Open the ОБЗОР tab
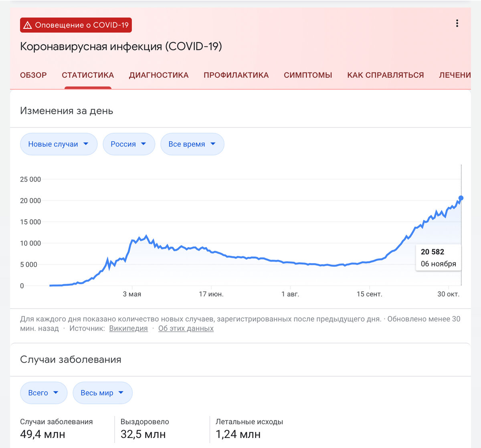The height and width of the screenshot is (448, 481). (x=33, y=75)
